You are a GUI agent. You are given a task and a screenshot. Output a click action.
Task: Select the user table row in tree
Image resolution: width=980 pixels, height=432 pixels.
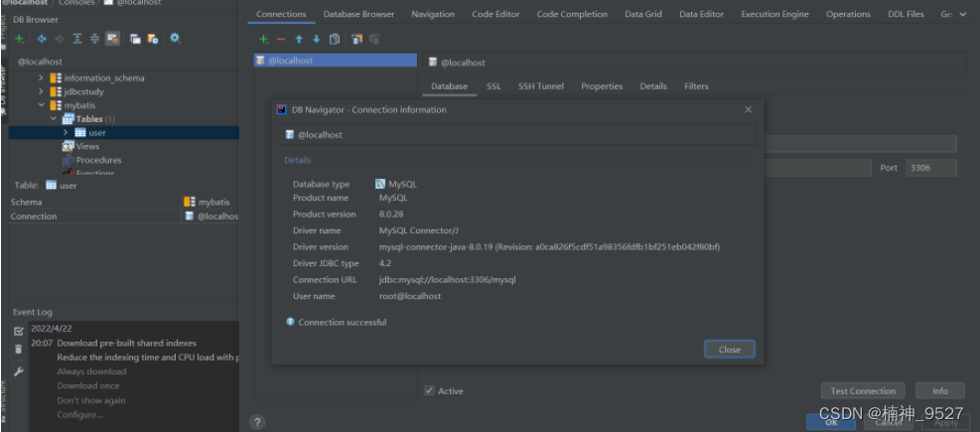(x=124, y=132)
